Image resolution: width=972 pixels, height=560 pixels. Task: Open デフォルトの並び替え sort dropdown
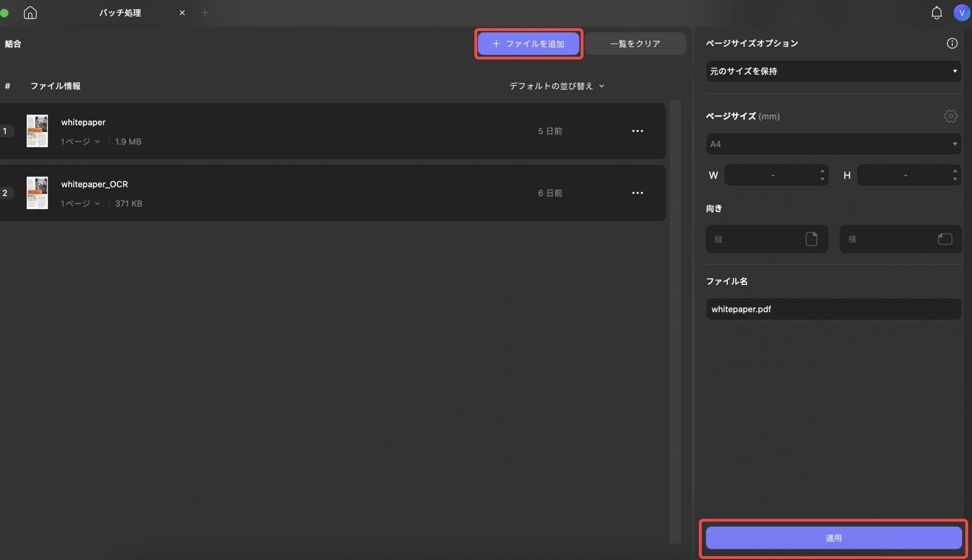pos(557,86)
